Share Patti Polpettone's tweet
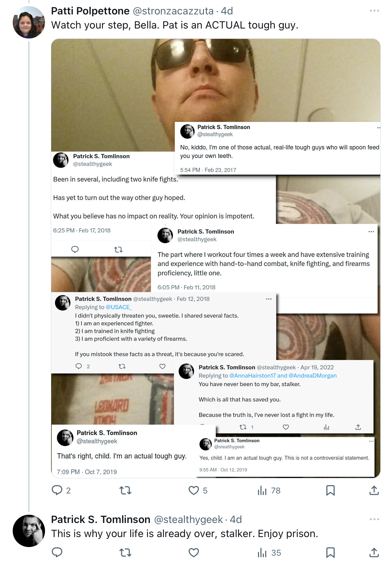 [x=374, y=490]
